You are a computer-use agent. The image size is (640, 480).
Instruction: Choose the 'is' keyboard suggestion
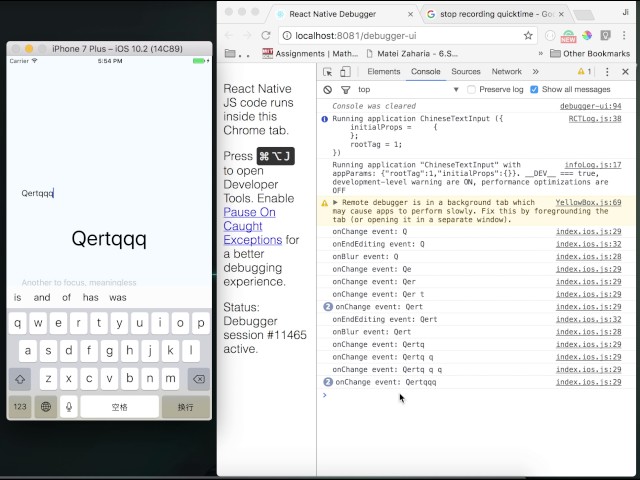pyautogui.click(x=18, y=298)
